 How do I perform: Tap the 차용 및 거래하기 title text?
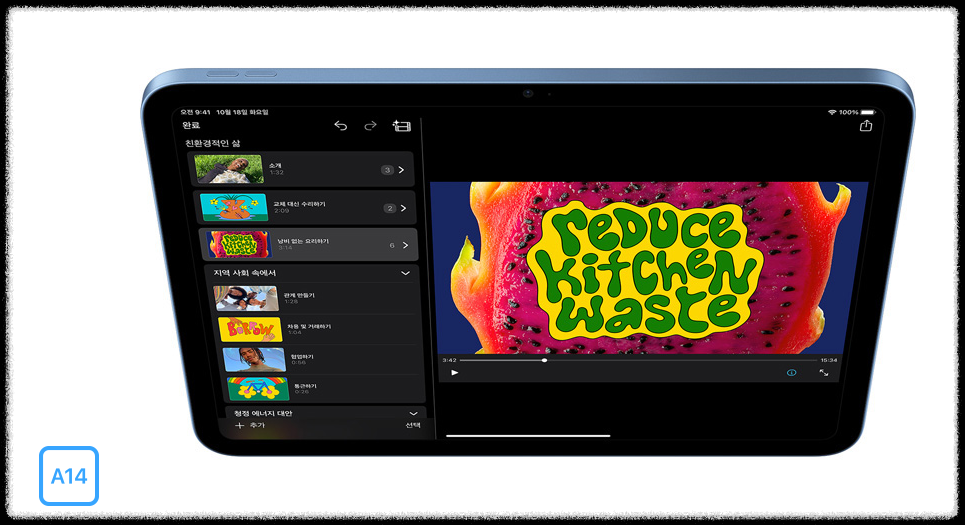(x=309, y=326)
